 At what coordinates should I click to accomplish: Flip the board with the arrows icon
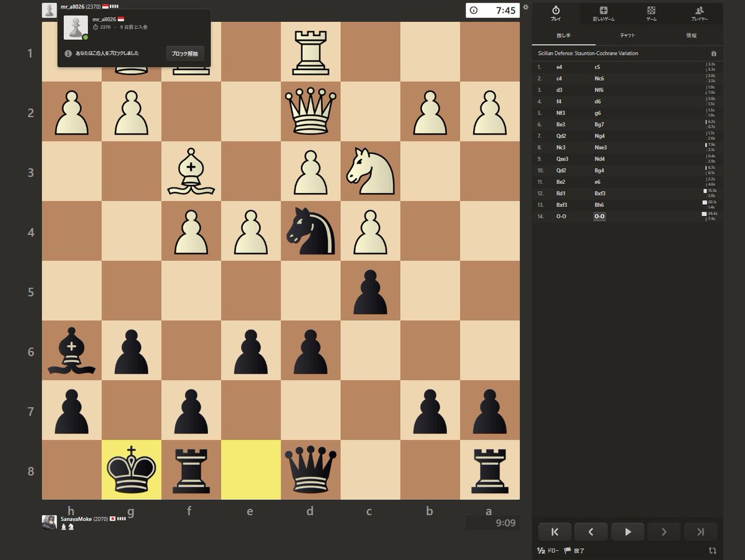tap(711, 551)
